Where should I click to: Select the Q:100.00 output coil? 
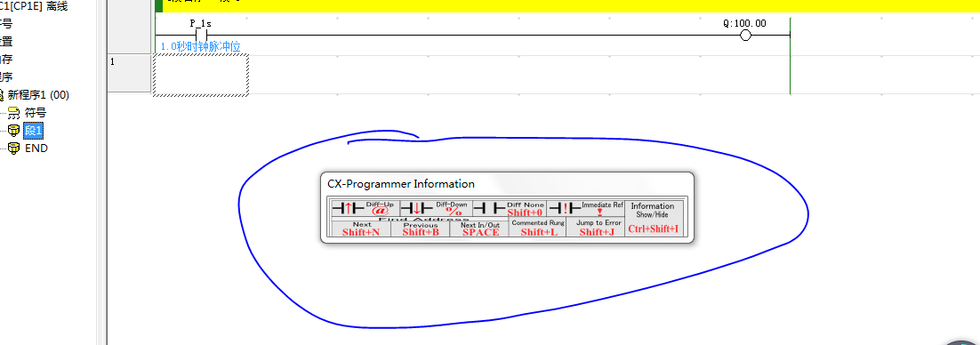(744, 36)
